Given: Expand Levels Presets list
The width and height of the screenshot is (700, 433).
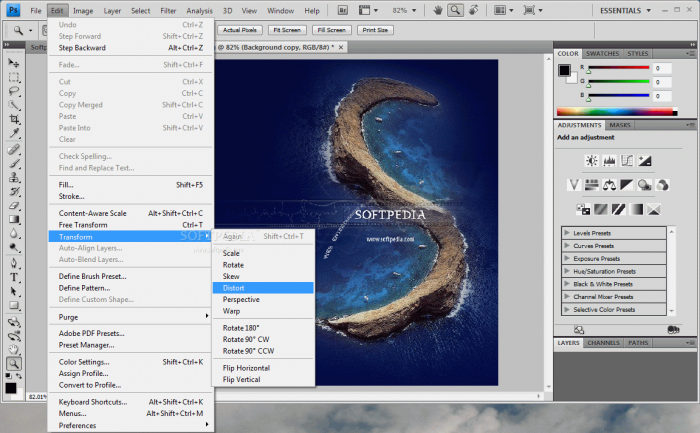Looking at the screenshot, I should (567, 233).
